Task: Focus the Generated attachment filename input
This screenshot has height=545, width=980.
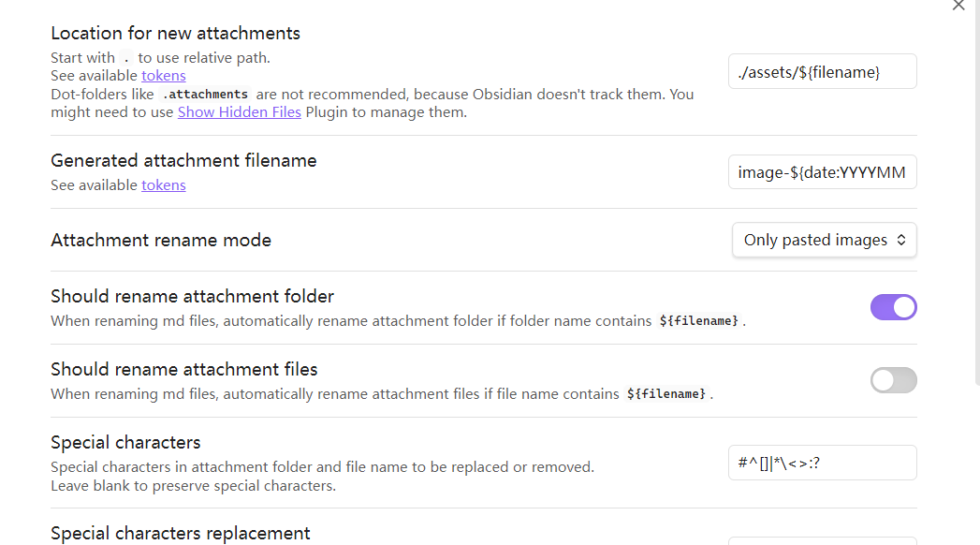Action: point(822,172)
